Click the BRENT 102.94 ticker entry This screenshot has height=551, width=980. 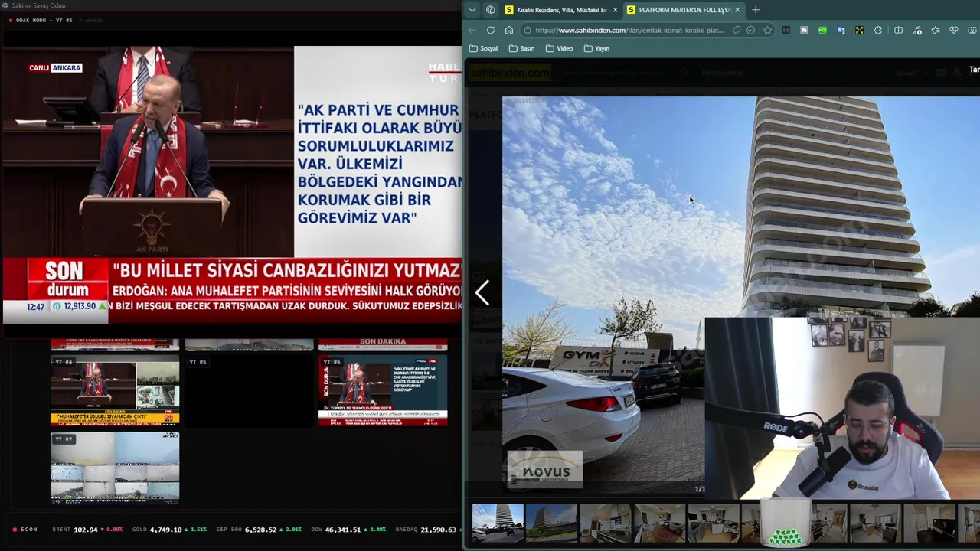pyautogui.click(x=87, y=530)
